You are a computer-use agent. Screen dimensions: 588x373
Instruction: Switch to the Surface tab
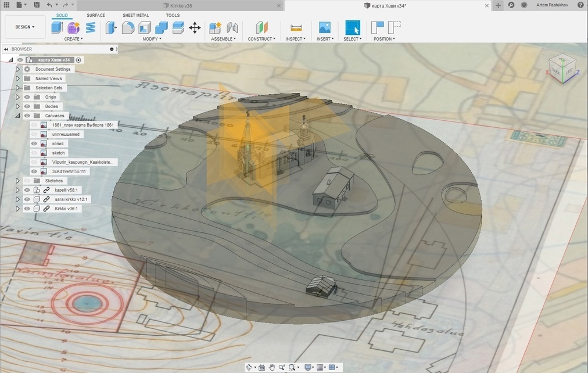point(96,15)
